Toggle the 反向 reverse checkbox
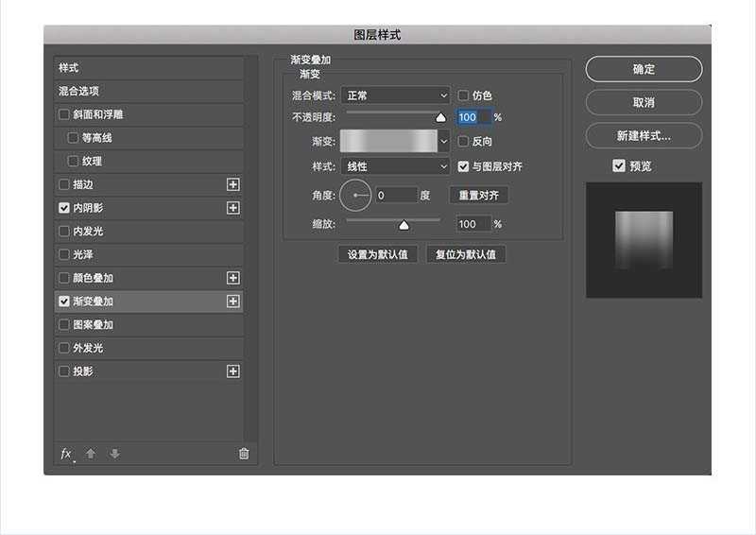756x535 pixels. (464, 141)
